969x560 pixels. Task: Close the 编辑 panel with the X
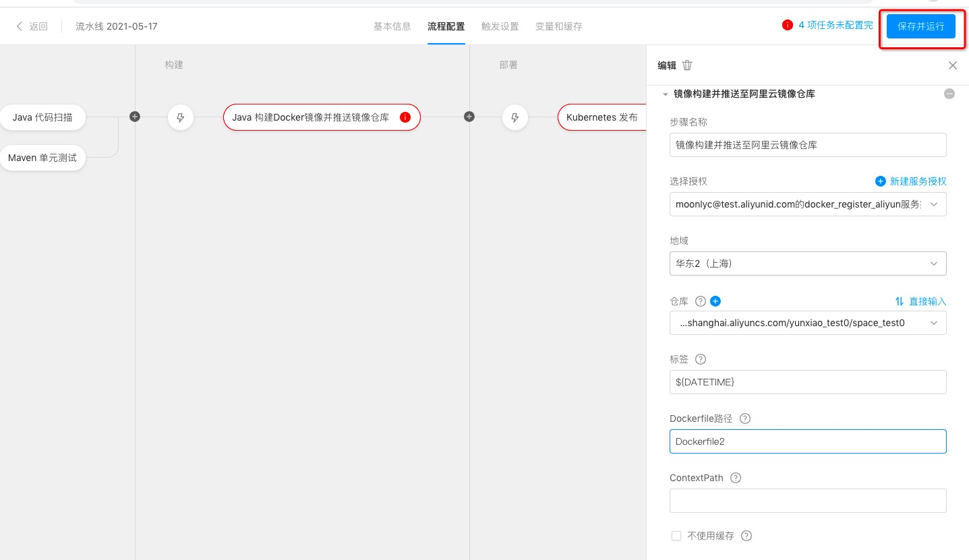[952, 65]
